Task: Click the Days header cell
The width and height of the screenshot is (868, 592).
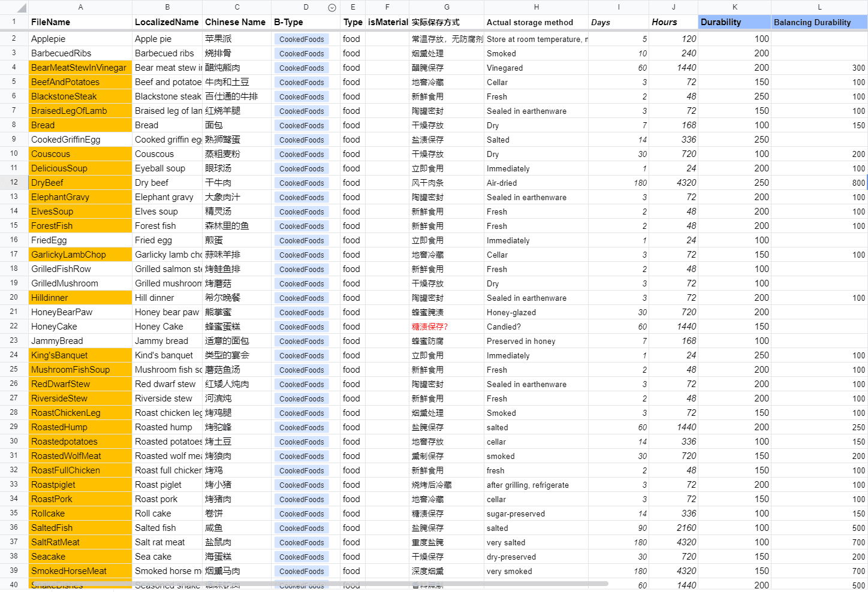Action: 619,22
